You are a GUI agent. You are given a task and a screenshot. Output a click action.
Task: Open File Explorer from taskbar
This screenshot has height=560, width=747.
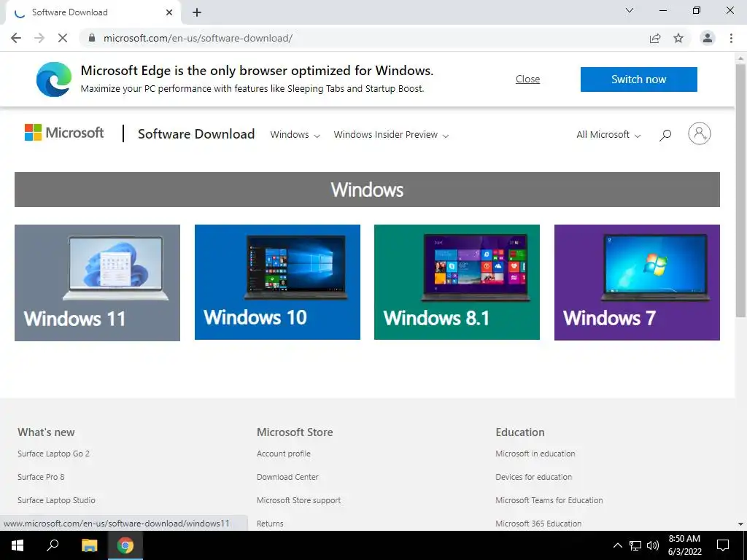tap(89, 545)
